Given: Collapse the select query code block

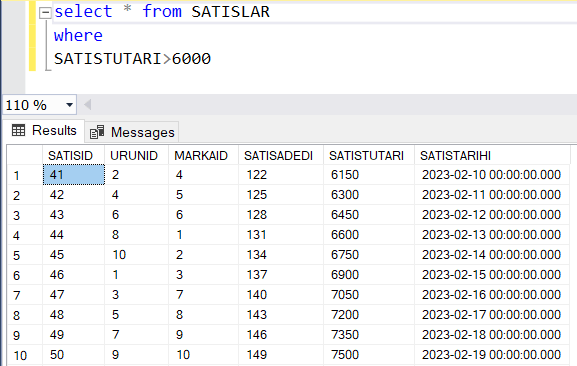Looking at the screenshot, I should click(45, 13).
